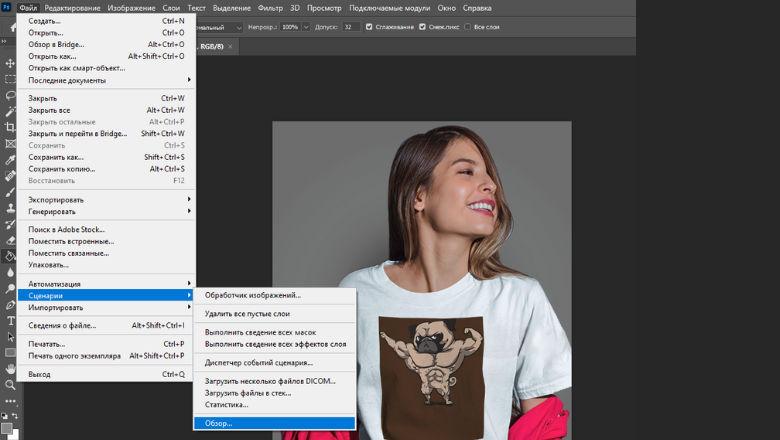The height and width of the screenshot is (440, 780).
Task: Open the Непрозр. opacity dropdown arrow
Action: pyautogui.click(x=305, y=27)
